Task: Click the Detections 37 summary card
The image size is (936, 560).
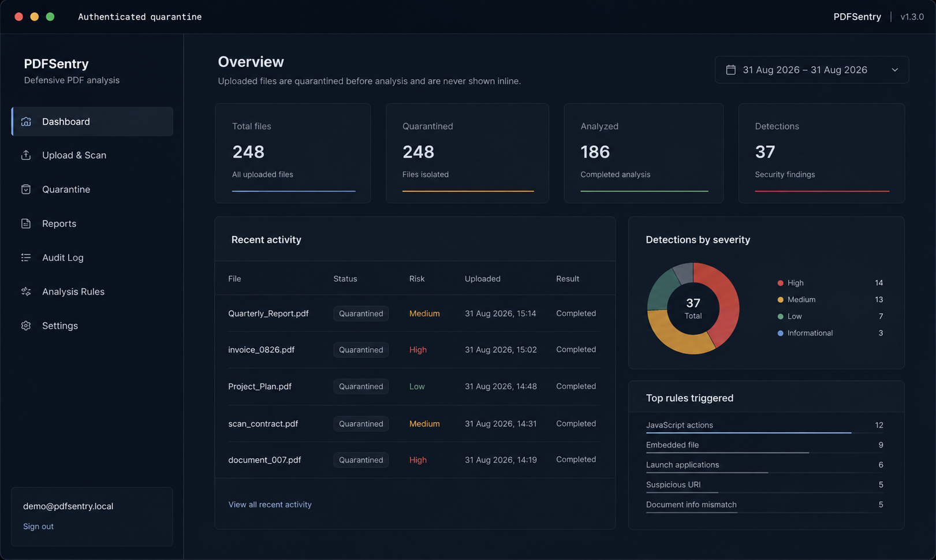Action: pos(821,153)
